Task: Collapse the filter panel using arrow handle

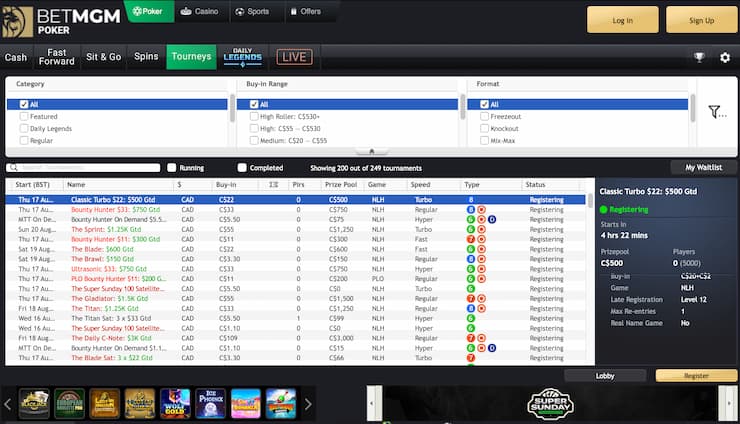Action: tap(372, 152)
